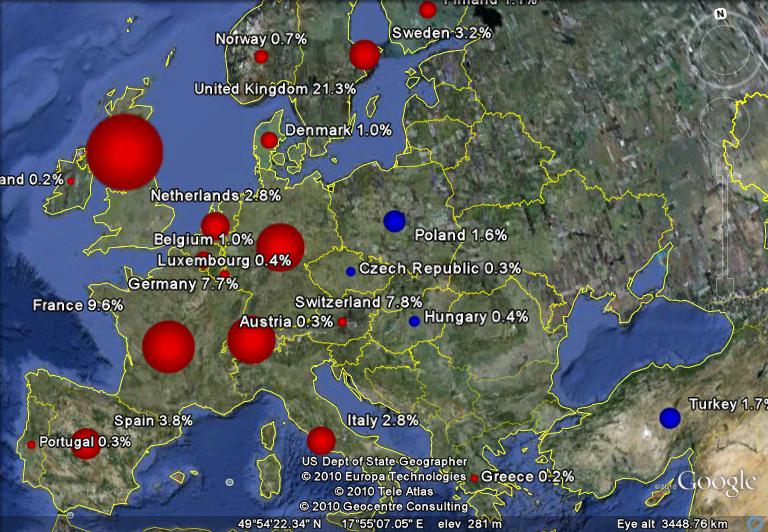Click the Move joystick circle
Screen dimensions: 768x532
point(724,121)
